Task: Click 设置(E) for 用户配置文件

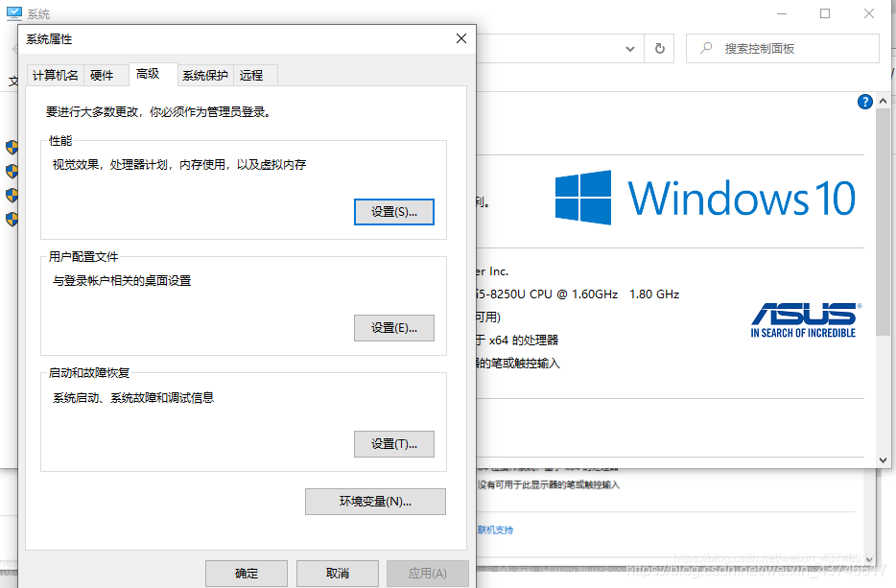Action: tap(394, 328)
